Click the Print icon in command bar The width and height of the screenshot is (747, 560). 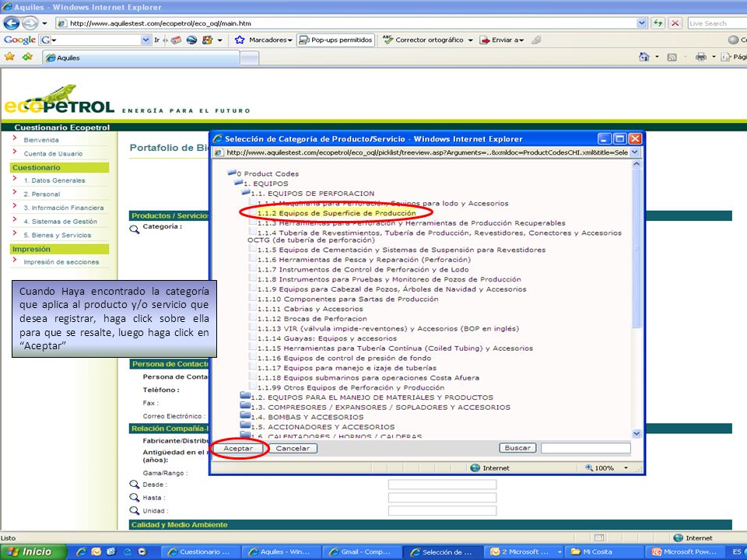[x=701, y=57]
